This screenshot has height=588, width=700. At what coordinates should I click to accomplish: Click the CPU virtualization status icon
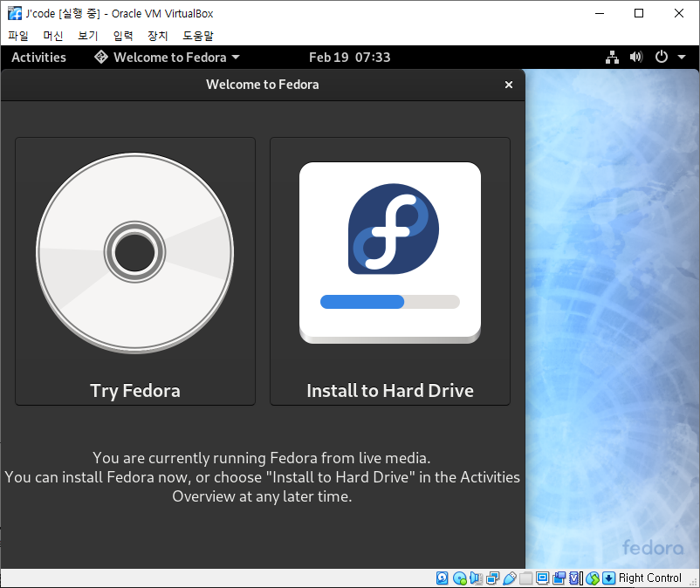click(x=575, y=578)
